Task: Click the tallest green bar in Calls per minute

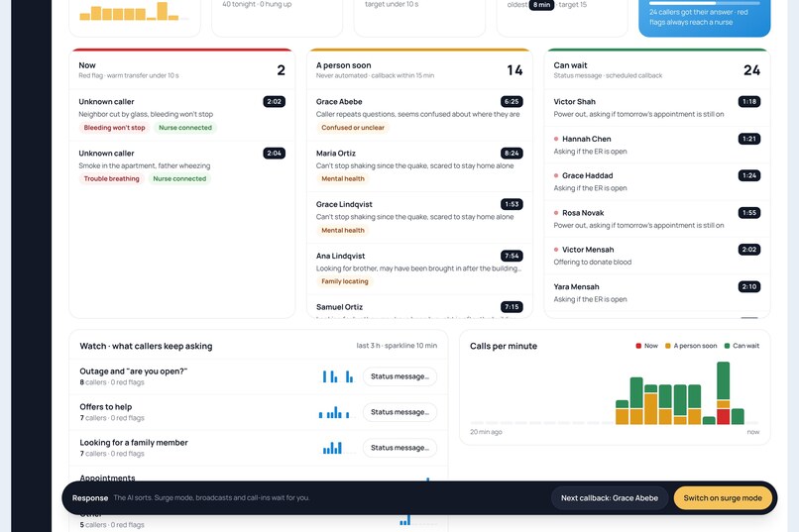Action: coord(723,380)
